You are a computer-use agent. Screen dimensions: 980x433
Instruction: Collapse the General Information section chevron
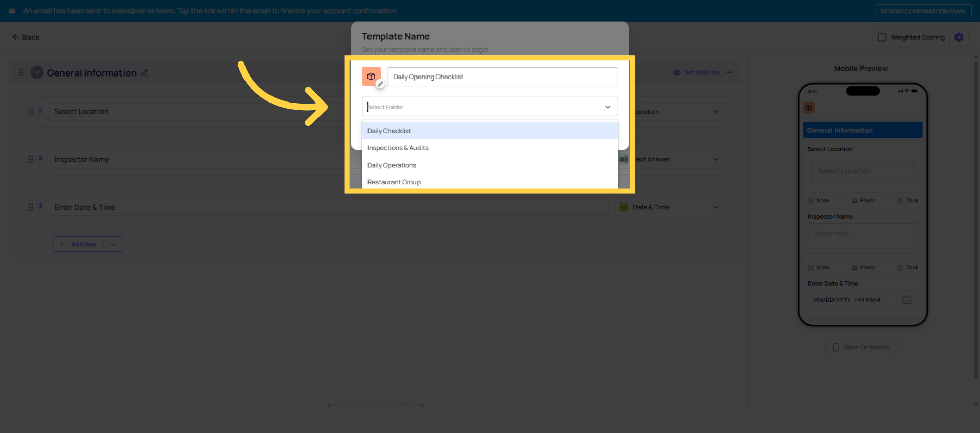pos(37,72)
